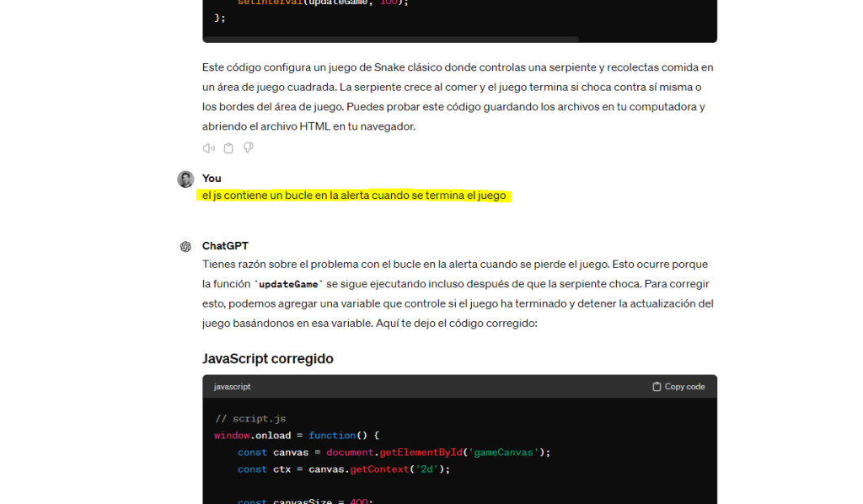Viewport: 863px width, 504px height.
Task: Click the ChatGPT logo icon
Action: click(x=185, y=246)
